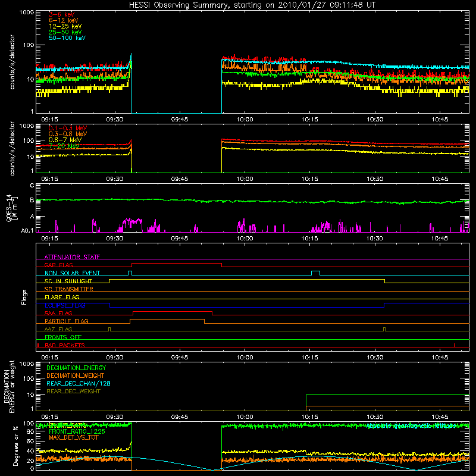Click the MAX_DET_VS_TOT legend label
This screenshot has width=476, height=476.
click(x=73, y=437)
